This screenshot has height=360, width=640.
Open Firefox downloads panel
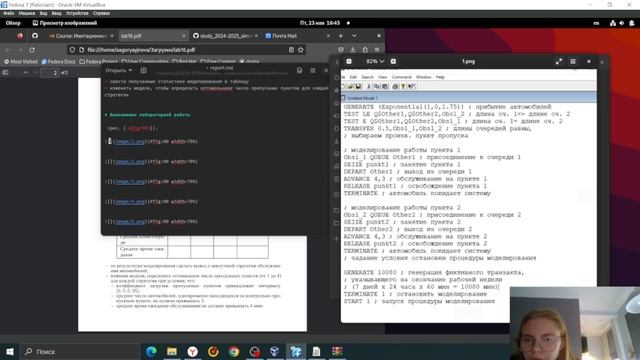point(353,50)
